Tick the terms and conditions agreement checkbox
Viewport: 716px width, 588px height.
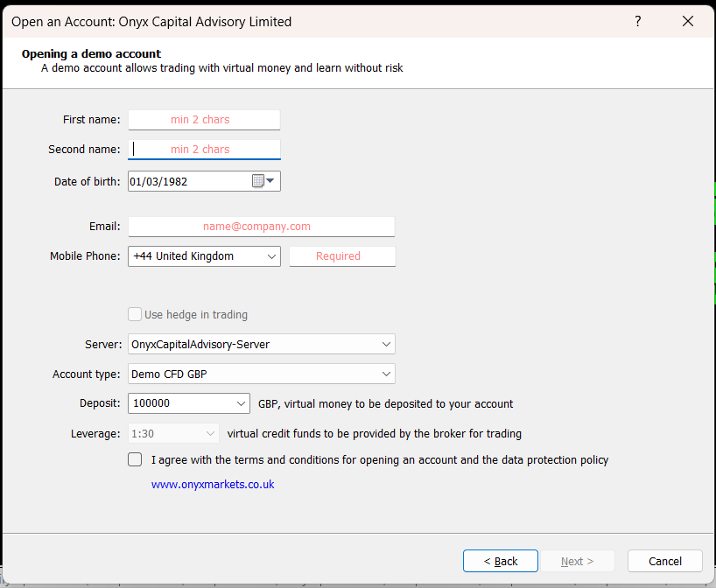click(x=135, y=459)
